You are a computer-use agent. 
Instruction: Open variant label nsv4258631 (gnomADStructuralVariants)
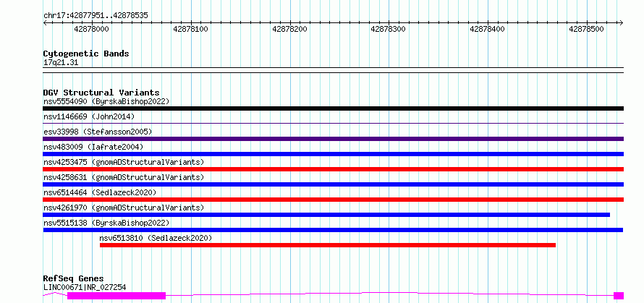(124, 177)
